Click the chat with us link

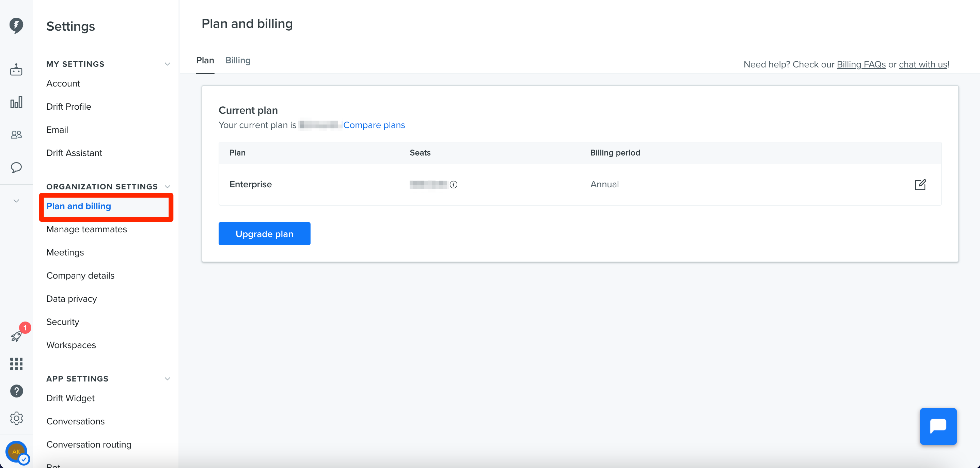[923, 64]
